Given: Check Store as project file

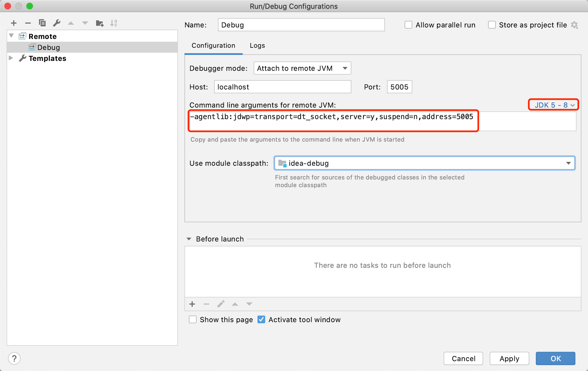Looking at the screenshot, I should 492,25.
